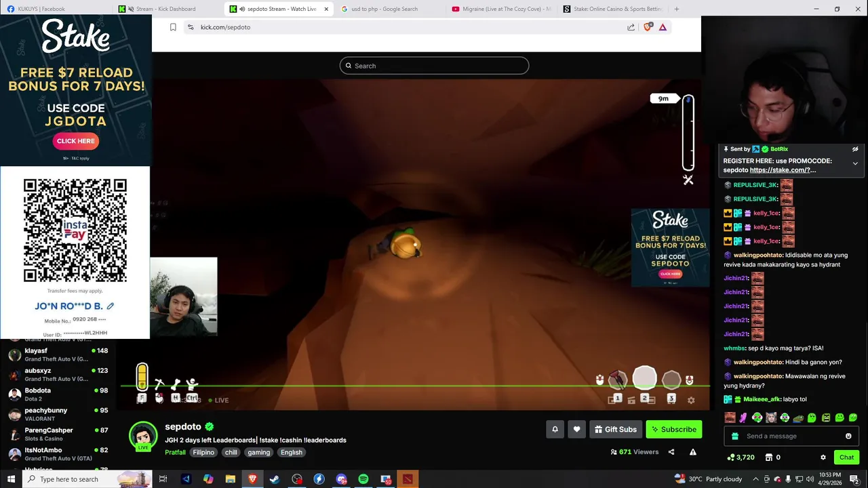
Task: Switch to the Stake Online Casino tab
Action: tap(613, 9)
